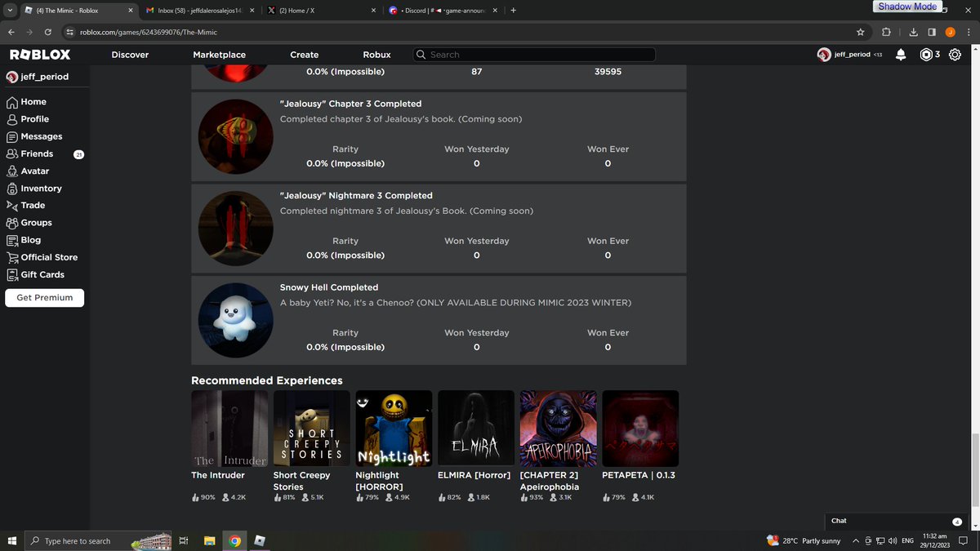Show hidden system tray icons
Viewport: 980px width, 551px height.
855,540
